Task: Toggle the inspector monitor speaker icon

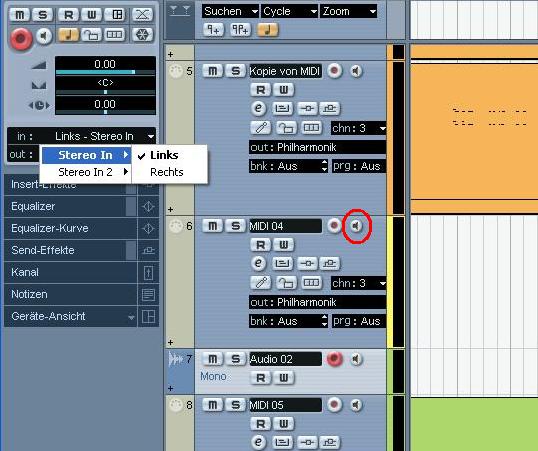Action: (44, 36)
